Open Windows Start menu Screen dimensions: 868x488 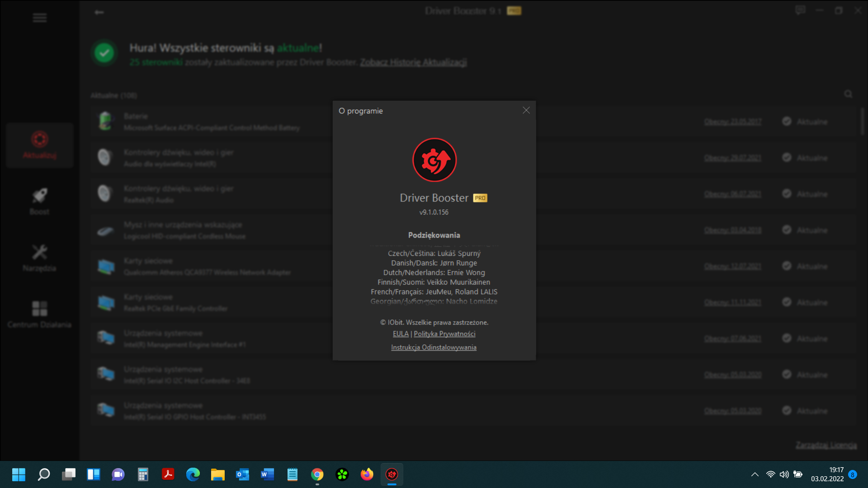click(19, 474)
